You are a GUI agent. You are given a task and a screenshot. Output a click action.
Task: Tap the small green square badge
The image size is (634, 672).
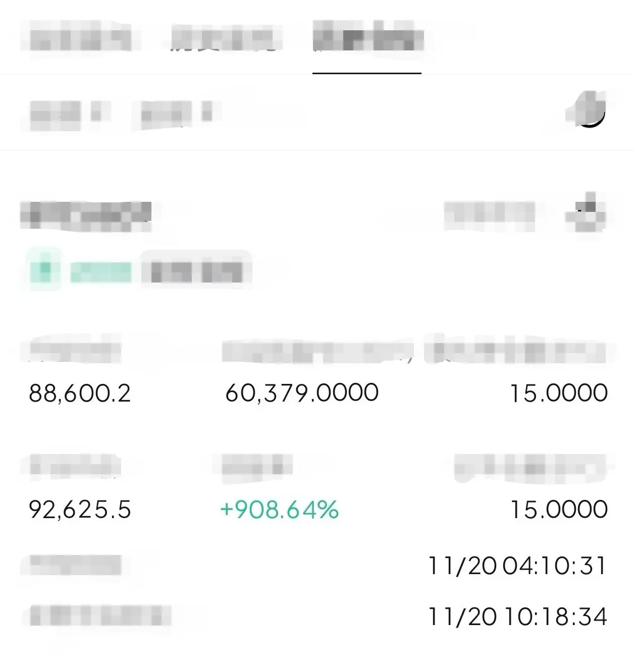coord(44,269)
